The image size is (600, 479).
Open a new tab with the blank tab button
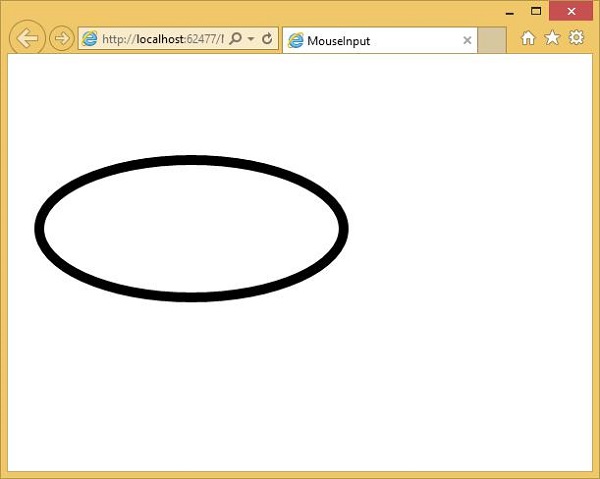click(x=492, y=40)
